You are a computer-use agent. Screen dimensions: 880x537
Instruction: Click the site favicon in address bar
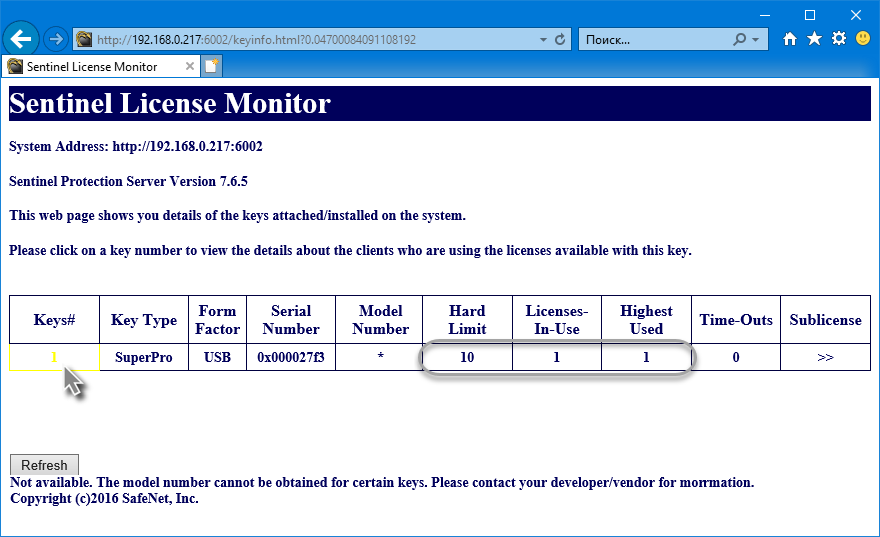(84, 39)
